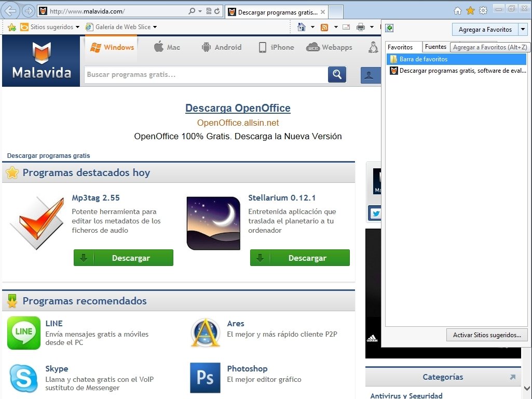Select the Webapps platform tab
The image size is (532, 399).
(x=329, y=47)
